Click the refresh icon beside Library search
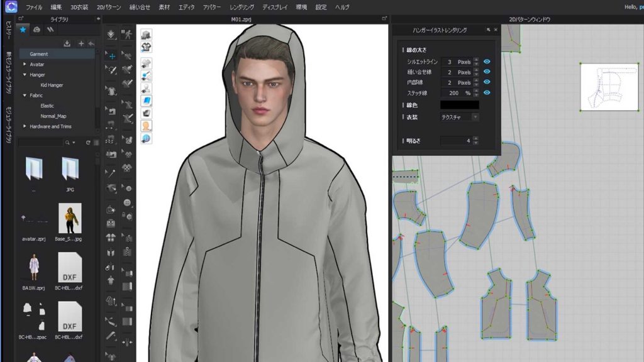The image size is (644, 362). pos(88,143)
